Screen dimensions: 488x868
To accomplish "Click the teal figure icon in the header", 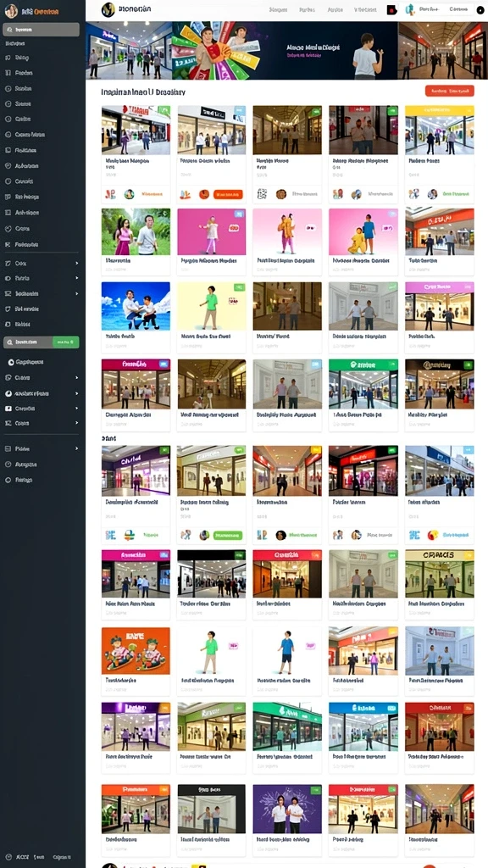I will [x=410, y=9].
